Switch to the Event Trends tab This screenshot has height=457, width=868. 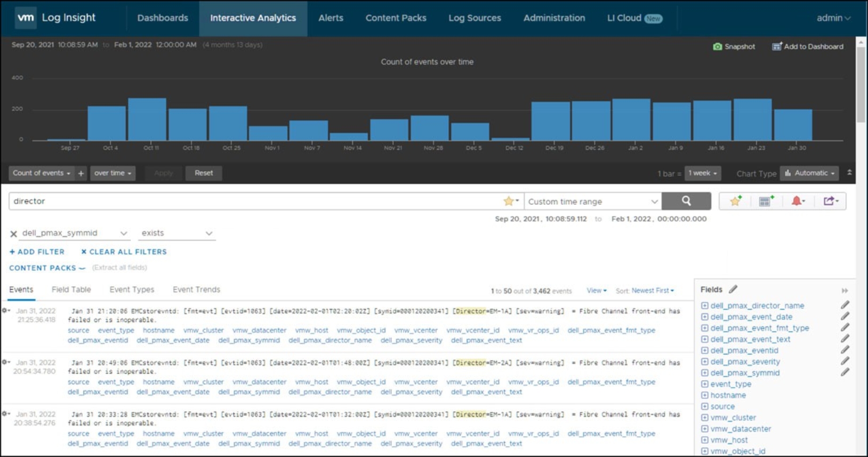[x=196, y=290]
